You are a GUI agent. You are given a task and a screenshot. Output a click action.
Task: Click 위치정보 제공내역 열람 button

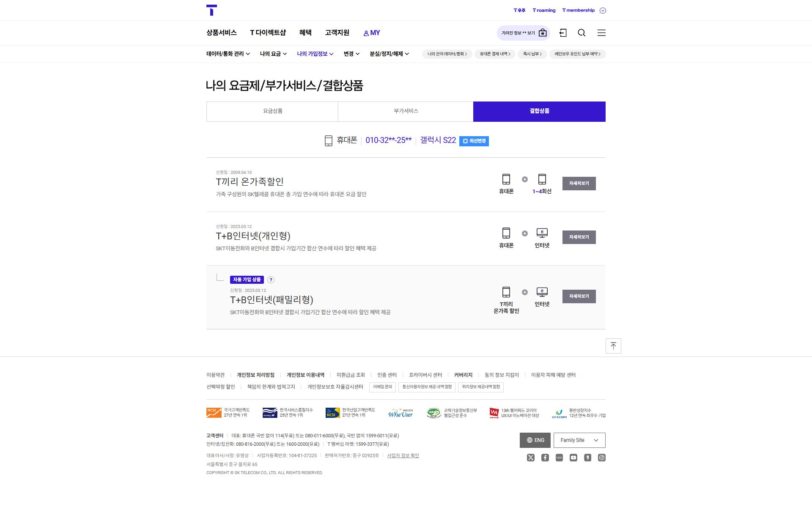coord(481,387)
